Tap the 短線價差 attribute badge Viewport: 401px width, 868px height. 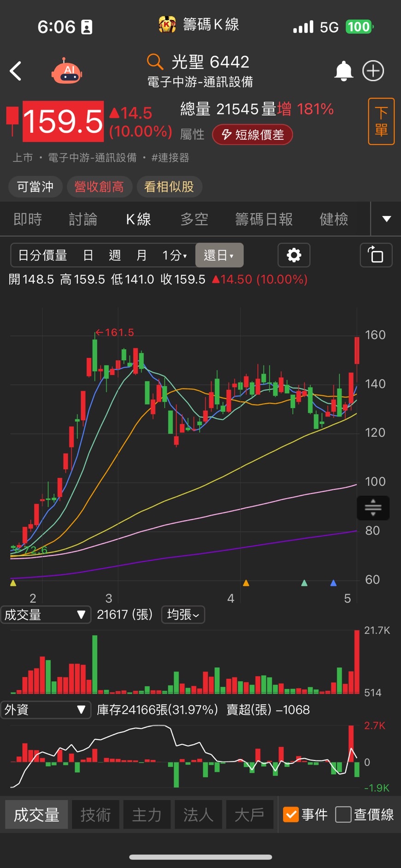[252, 135]
